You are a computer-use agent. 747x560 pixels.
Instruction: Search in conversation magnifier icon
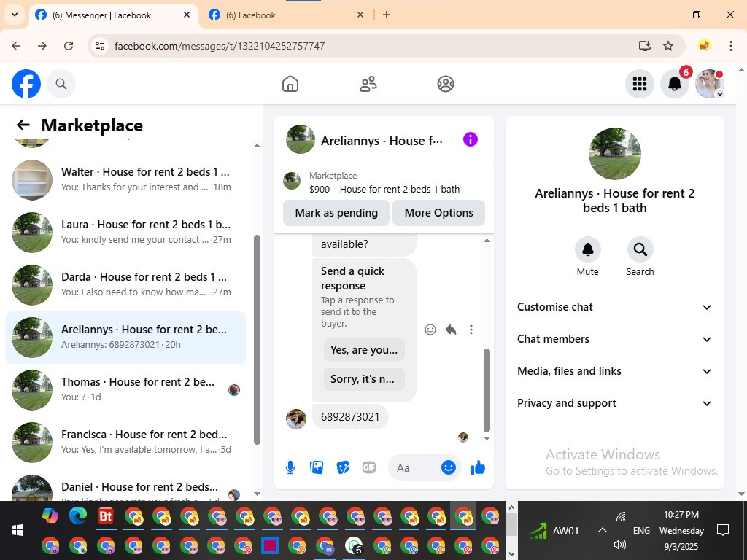(640, 249)
